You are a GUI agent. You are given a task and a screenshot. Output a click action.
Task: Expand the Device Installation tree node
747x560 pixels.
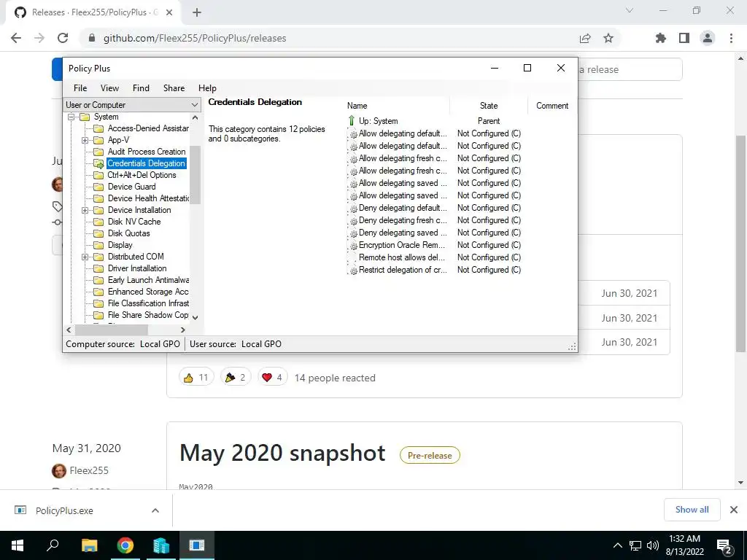pyautogui.click(x=85, y=210)
